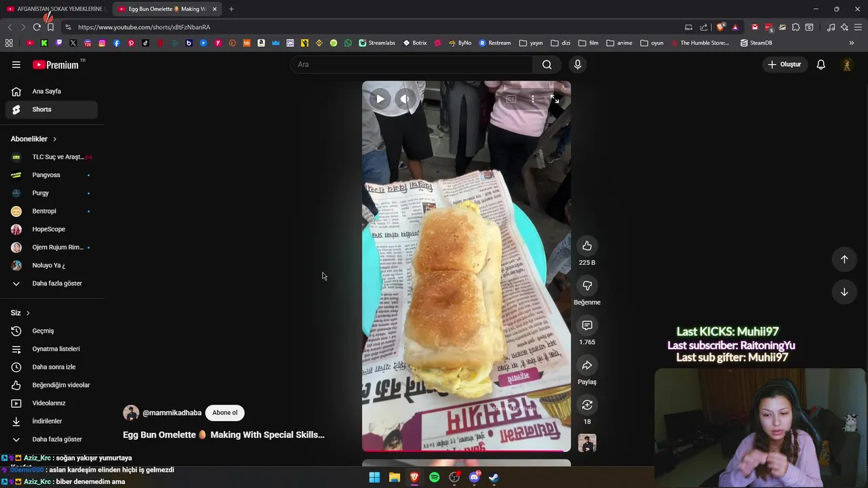Open the yayın bookmarks folder
The height and width of the screenshot is (488, 868).
(531, 43)
